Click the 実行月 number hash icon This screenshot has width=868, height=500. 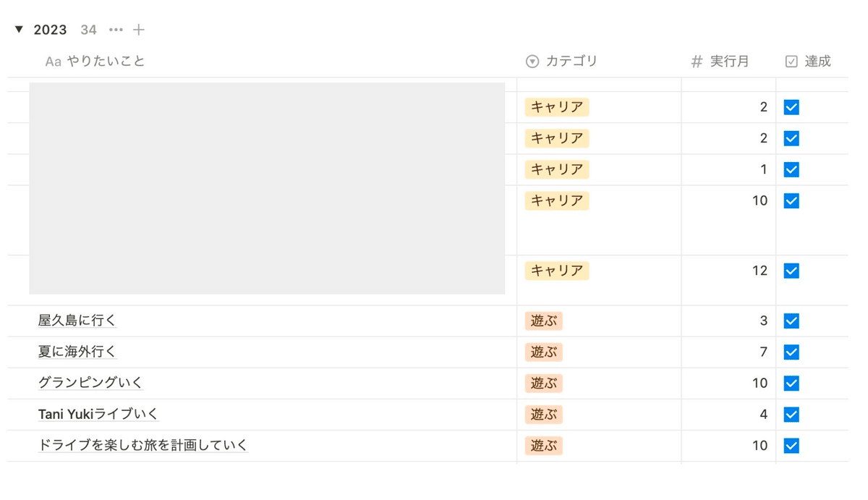click(x=697, y=62)
